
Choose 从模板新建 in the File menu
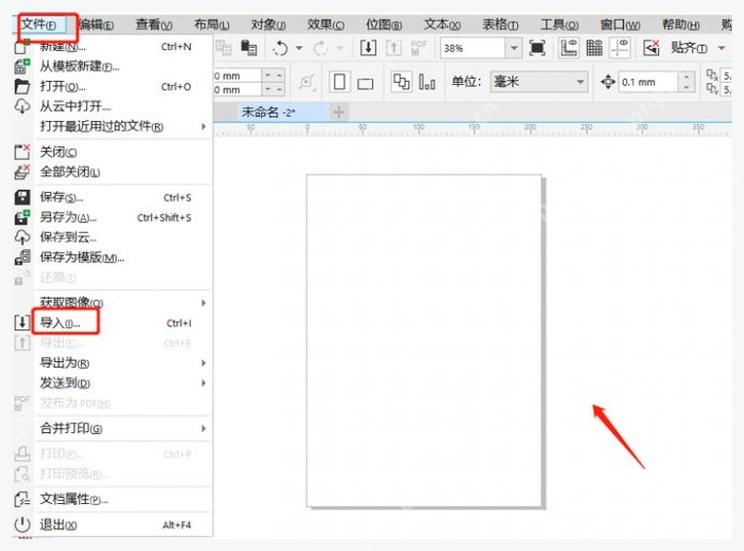coord(113,66)
